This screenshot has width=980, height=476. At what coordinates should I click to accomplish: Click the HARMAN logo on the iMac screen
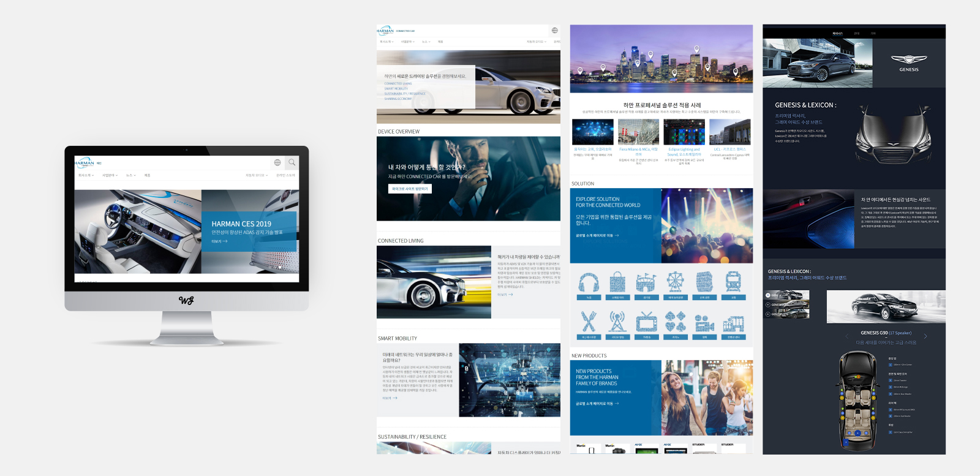85,162
